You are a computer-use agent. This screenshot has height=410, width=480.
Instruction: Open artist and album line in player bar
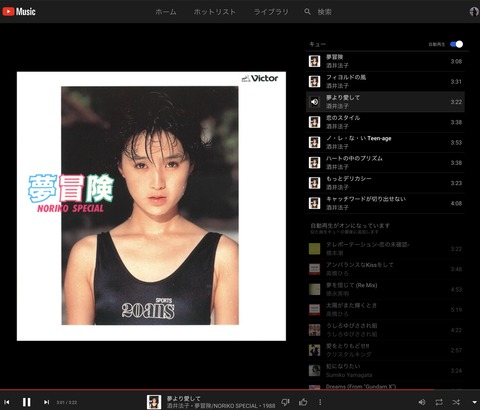[221, 406]
